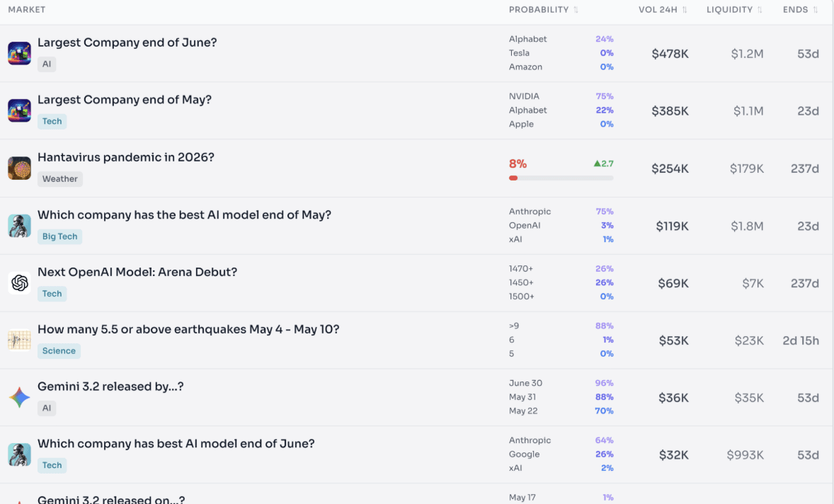Screen dimensions: 834x504
Task: Click the 1500+ 0% outcome
Action: (x=561, y=296)
